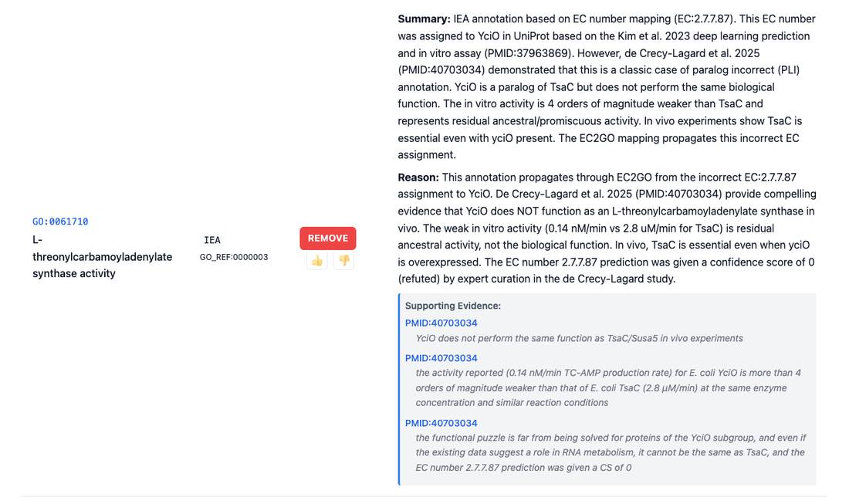849x504 pixels.
Task: Click the quote about the YciO functional puzzle
Action: (x=611, y=452)
